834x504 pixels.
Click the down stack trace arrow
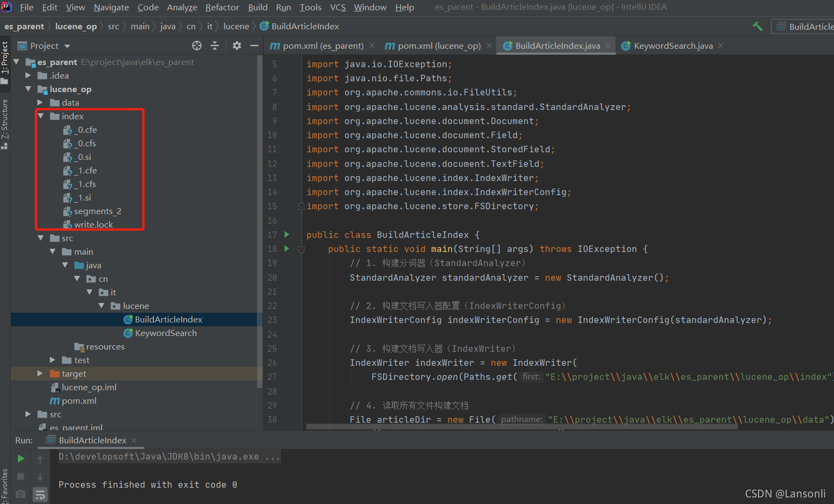(x=40, y=477)
